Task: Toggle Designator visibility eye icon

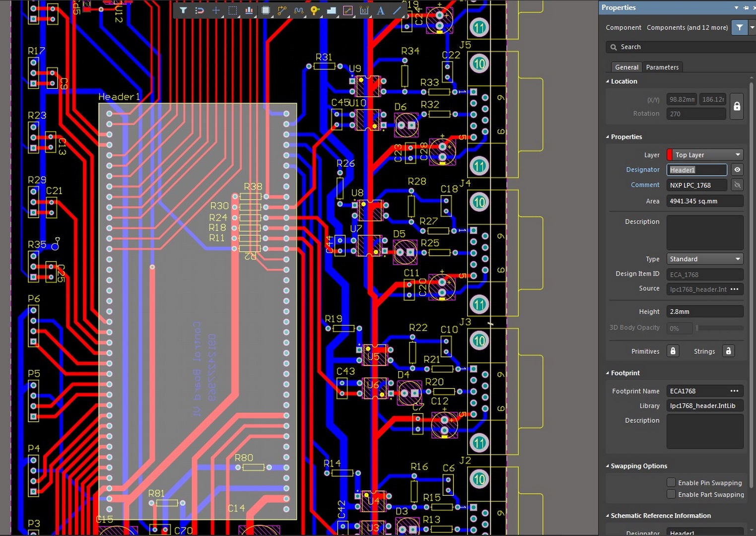Action: [x=737, y=170]
